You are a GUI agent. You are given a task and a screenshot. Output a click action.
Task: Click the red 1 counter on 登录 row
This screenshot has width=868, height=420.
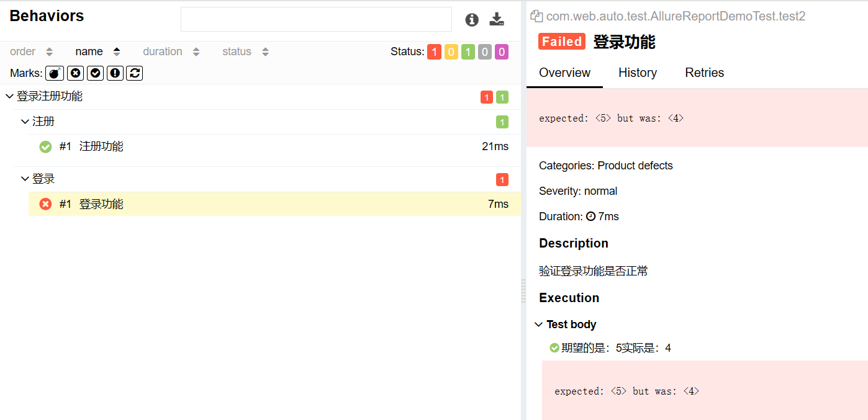(502, 180)
